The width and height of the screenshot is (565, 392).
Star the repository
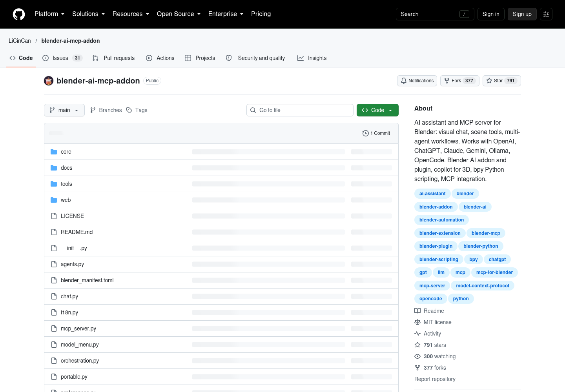click(x=502, y=81)
